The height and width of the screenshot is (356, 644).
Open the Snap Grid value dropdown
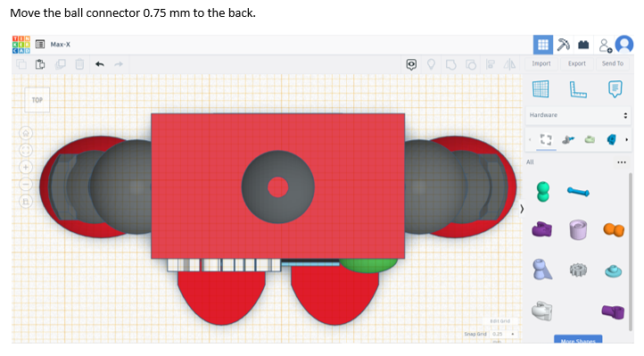tap(504, 335)
